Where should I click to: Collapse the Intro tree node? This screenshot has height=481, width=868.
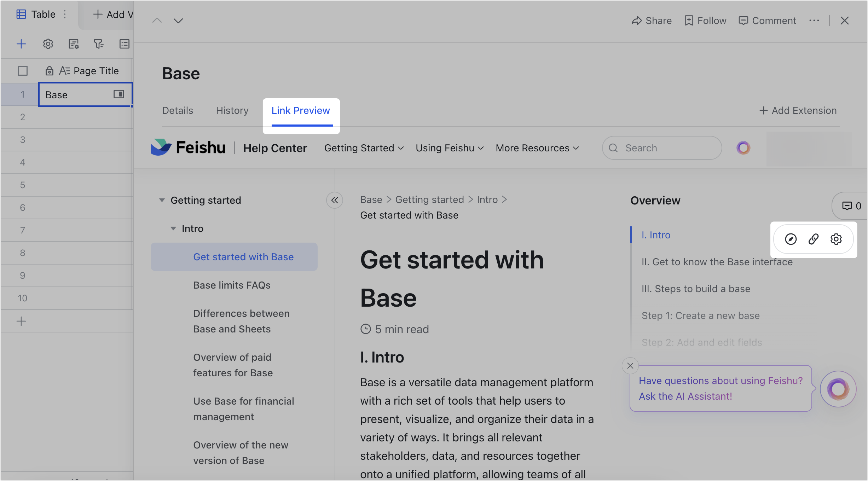point(173,228)
